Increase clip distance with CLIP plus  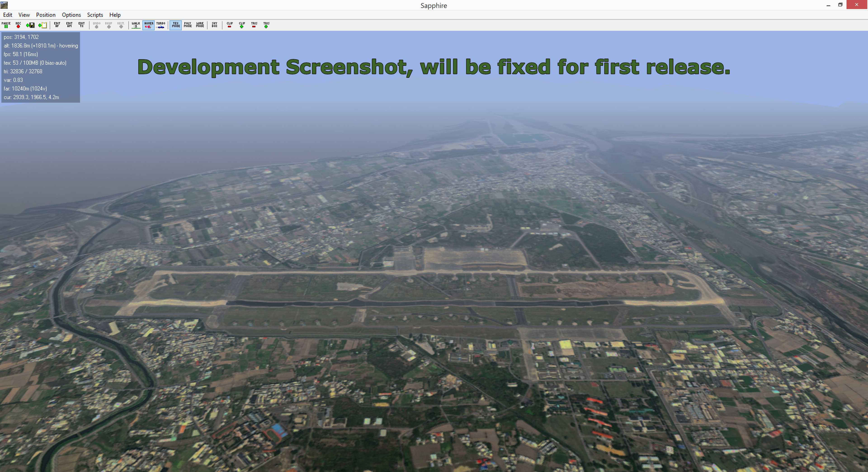242,25
